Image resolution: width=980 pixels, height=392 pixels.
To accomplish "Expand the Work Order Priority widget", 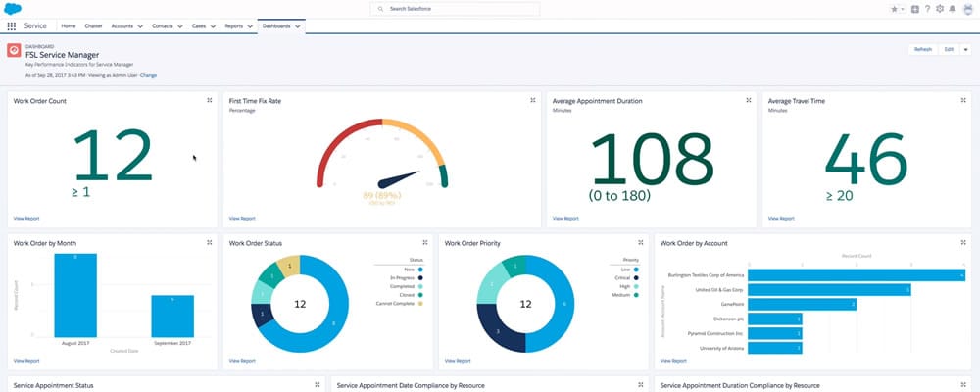I will 641,243.
